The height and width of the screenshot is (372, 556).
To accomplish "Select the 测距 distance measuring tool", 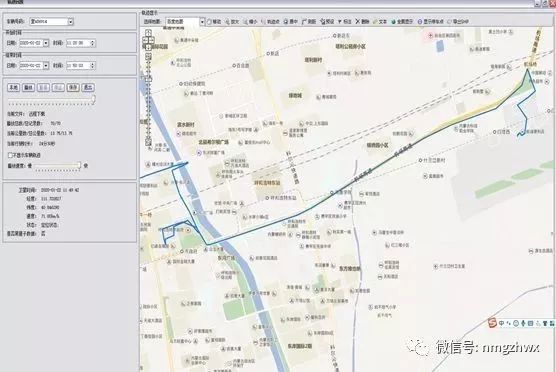I will coord(309,22).
